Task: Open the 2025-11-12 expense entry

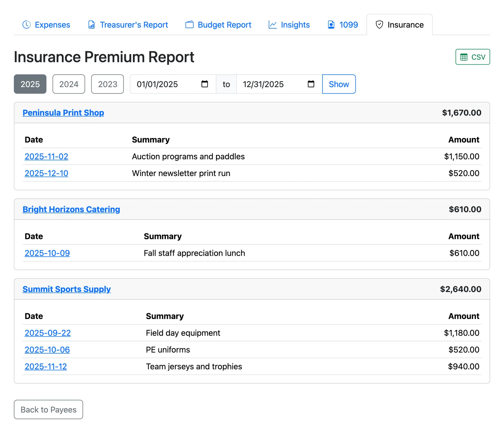Action: (x=46, y=367)
